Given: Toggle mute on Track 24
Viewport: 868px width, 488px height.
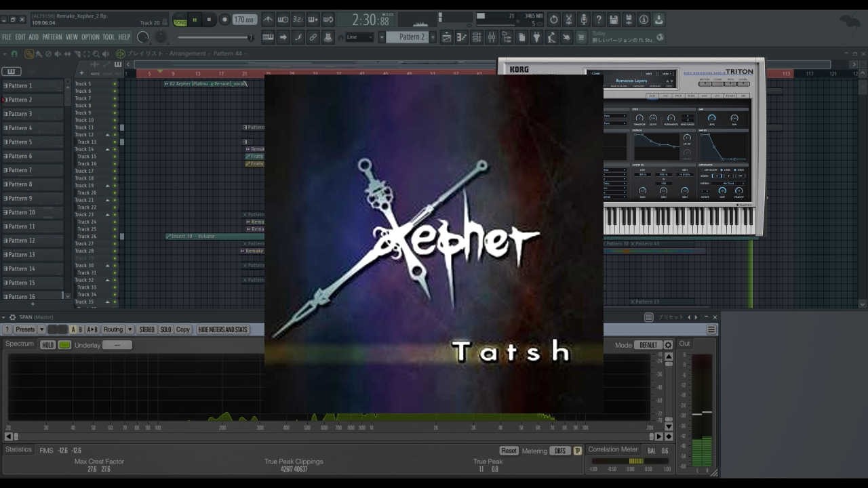Looking at the screenshot, I should pos(115,222).
